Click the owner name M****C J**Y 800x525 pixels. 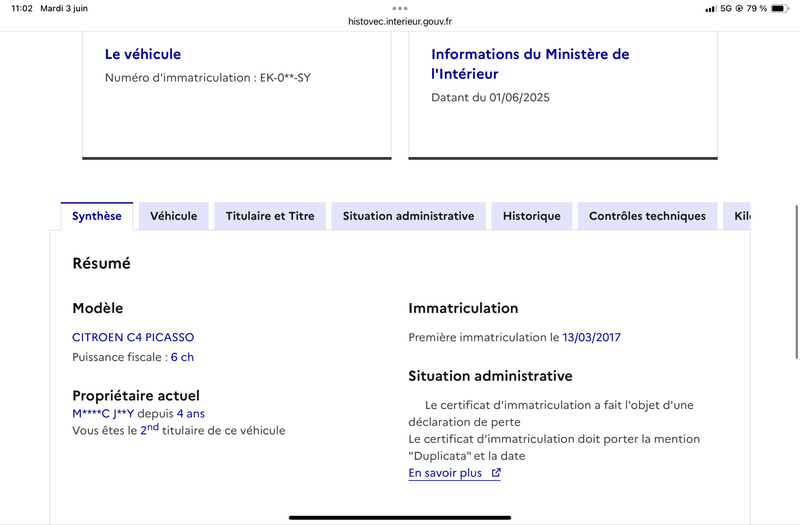tap(103, 413)
